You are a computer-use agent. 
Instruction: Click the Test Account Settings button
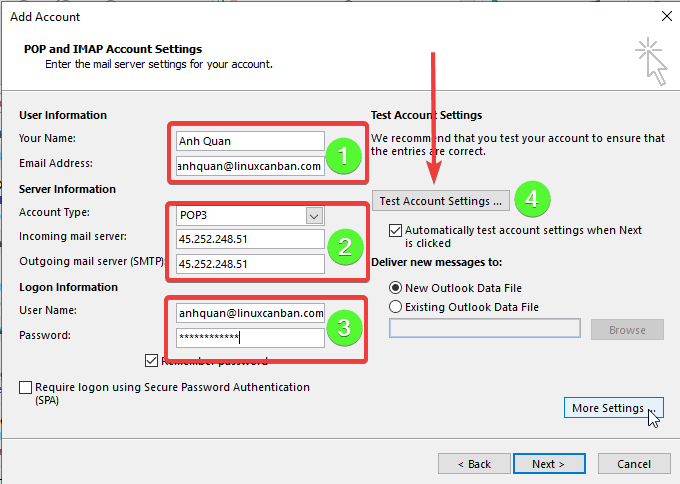click(x=441, y=201)
